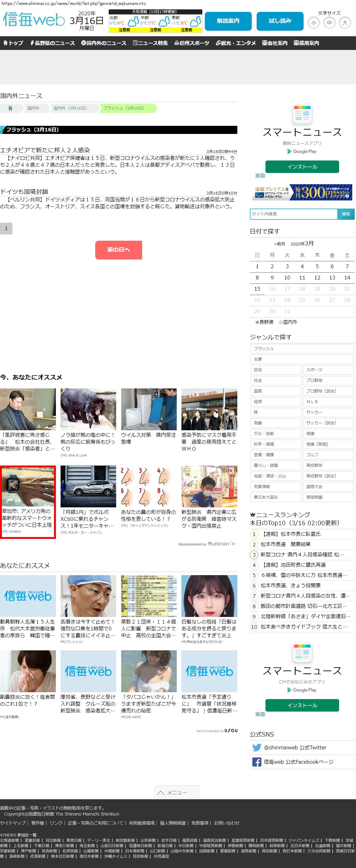Viewport: 356px width, 868px height.
Task: Click the 購読案内 button
Action: (x=228, y=21)
